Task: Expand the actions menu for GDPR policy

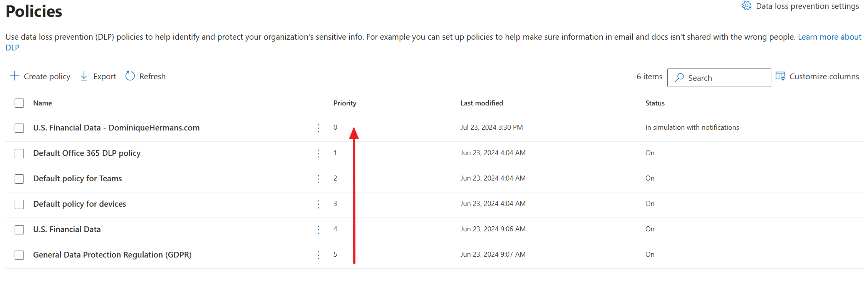Action: point(318,255)
